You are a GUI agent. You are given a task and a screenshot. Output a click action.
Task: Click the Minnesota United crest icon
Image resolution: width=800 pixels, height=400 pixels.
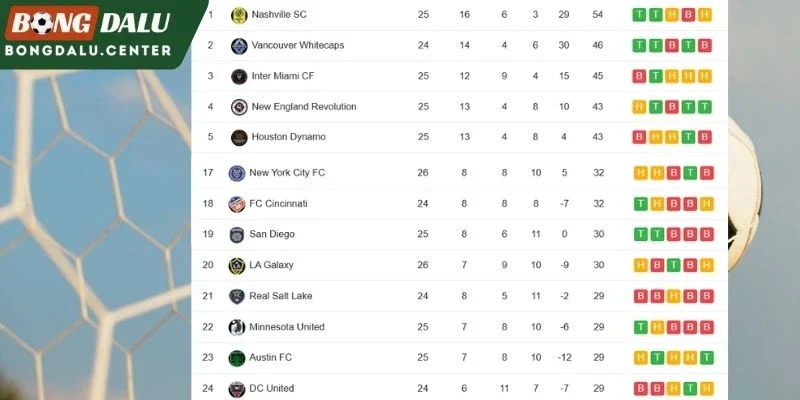[x=237, y=327]
